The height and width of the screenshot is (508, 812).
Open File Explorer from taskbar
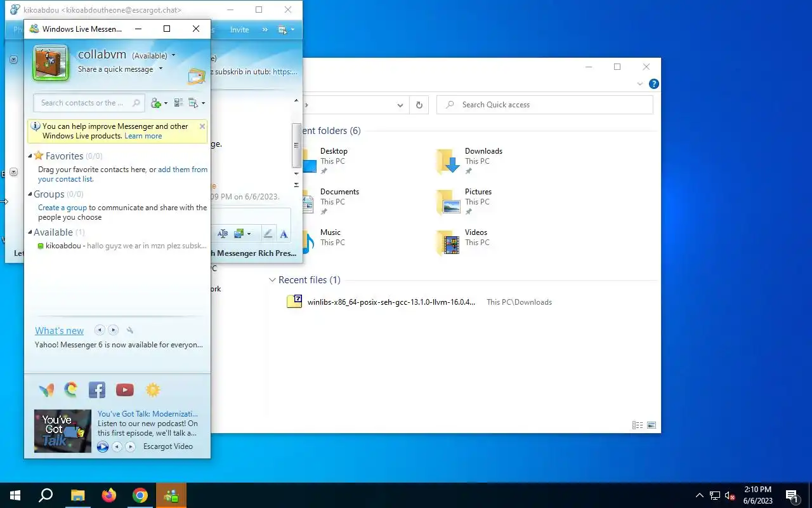point(77,495)
